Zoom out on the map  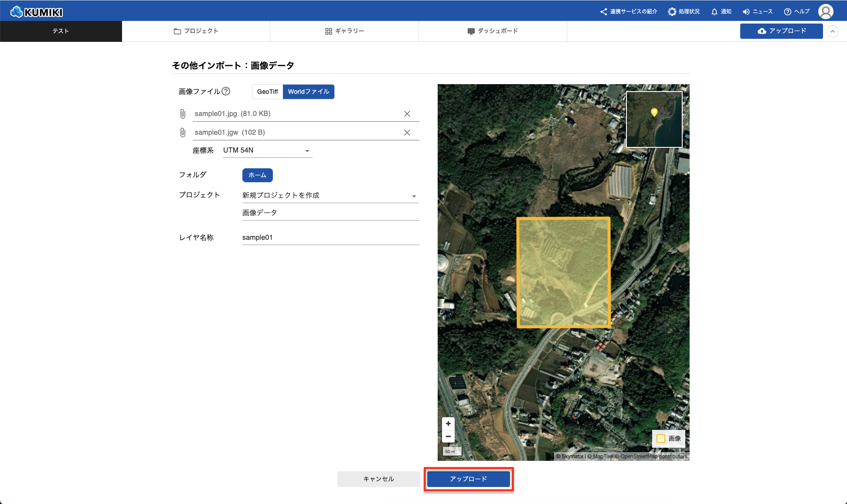point(448,436)
